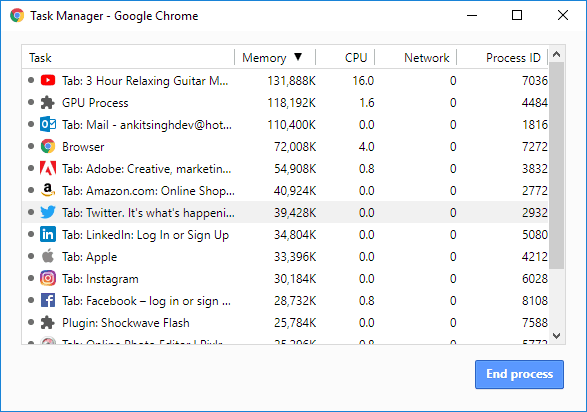Click the puzzle-piece icon next to Shockwave Flash
The height and width of the screenshot is (412, 587).
(48, 322)
